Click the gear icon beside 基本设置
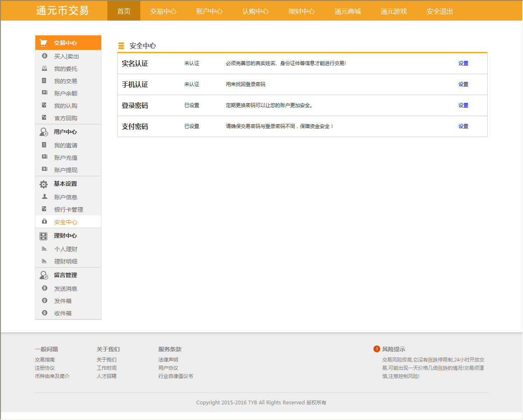 [x=44, y=184]
